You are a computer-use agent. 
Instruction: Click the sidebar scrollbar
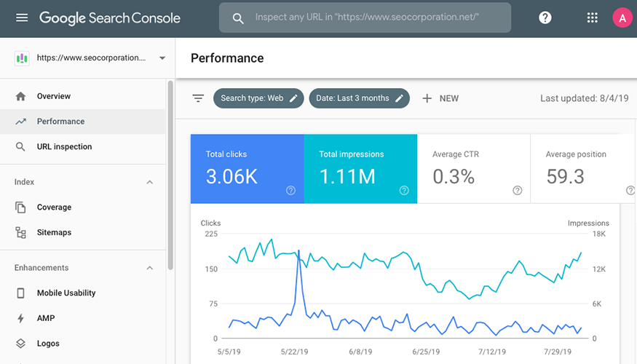pyautogui.click(x=170, y=175)
